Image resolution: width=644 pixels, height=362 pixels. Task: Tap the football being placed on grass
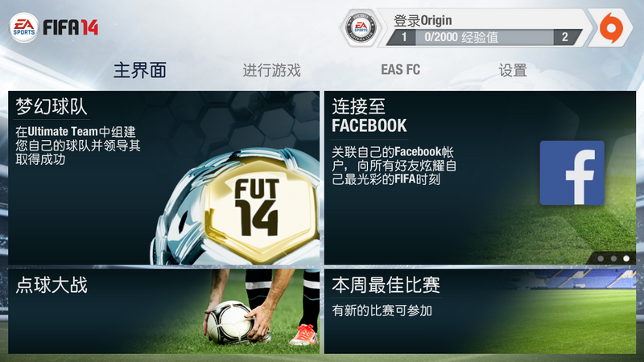[x=229, y=323]
